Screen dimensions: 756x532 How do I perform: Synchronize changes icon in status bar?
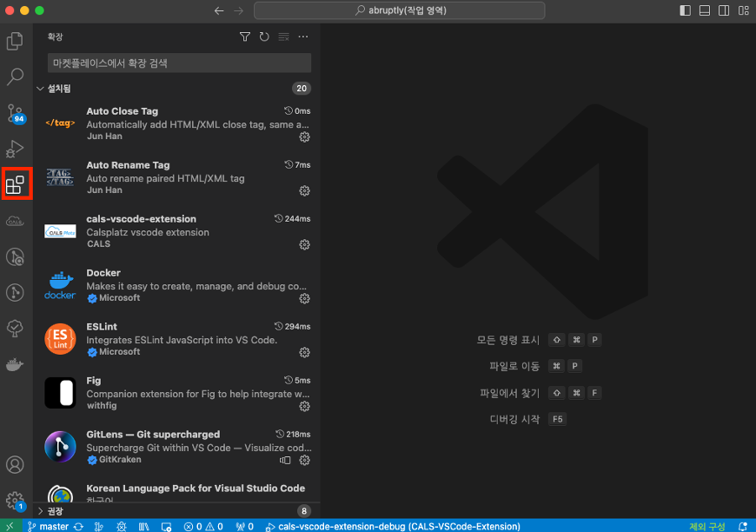tap(78, 527)
